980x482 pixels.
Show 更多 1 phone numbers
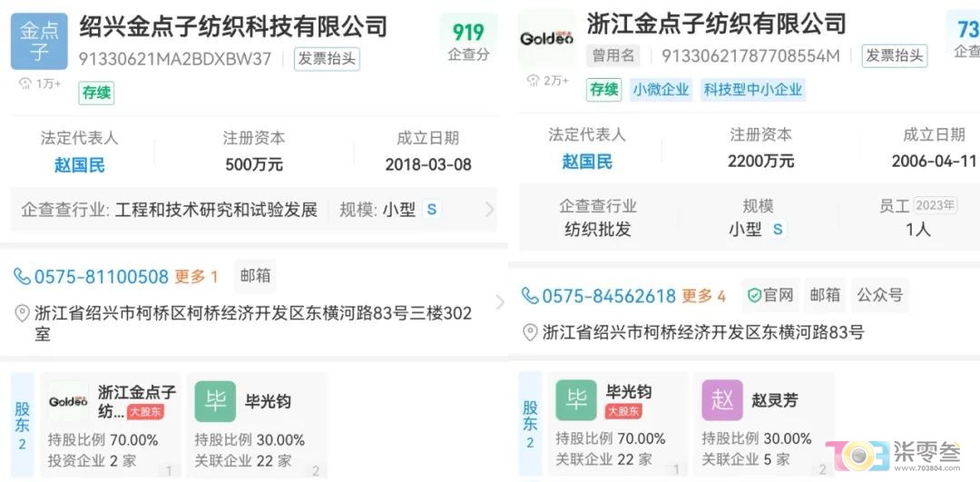click(x=196, y=277)
